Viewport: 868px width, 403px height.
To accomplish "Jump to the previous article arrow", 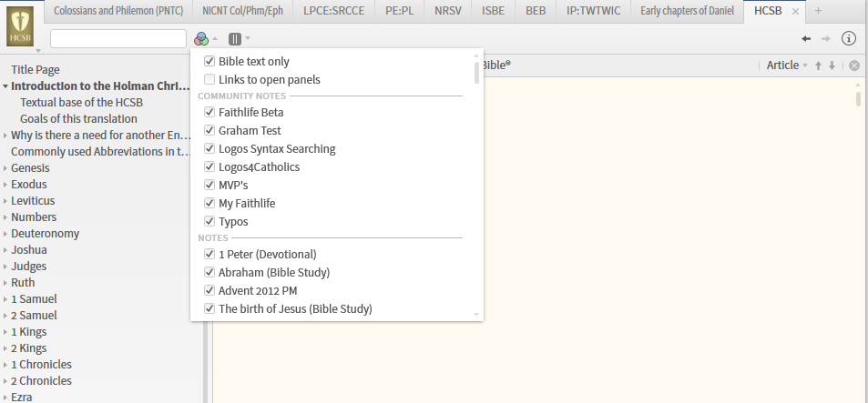I will [x=818, y=65].
